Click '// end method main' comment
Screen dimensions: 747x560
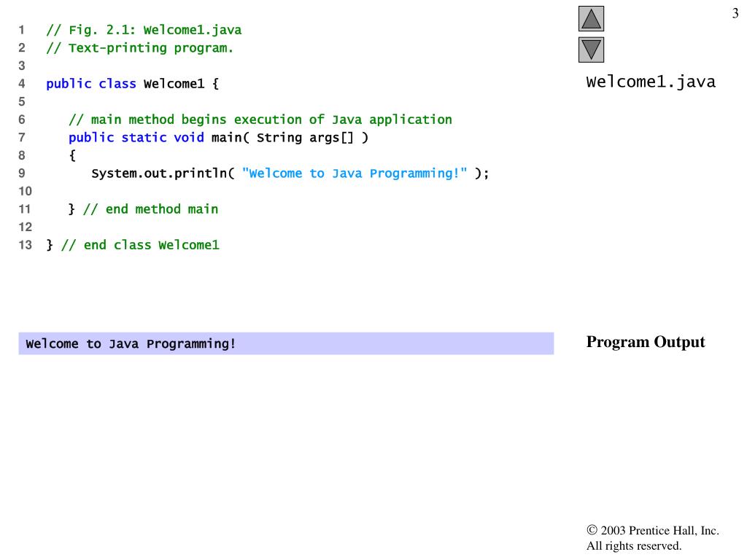click(x=150, y=209)
